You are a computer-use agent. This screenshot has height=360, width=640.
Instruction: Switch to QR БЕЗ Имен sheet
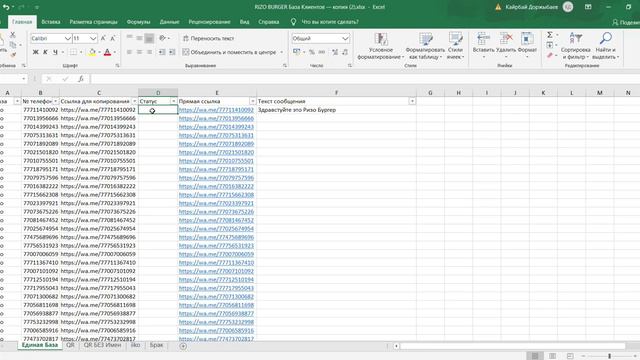(x=102, y=345)
